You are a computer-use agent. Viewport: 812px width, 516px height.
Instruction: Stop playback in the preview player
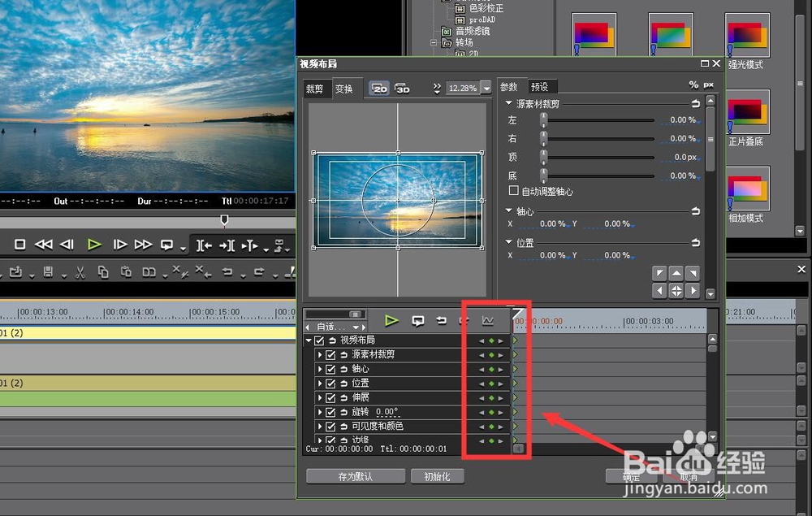click(19, 245)
